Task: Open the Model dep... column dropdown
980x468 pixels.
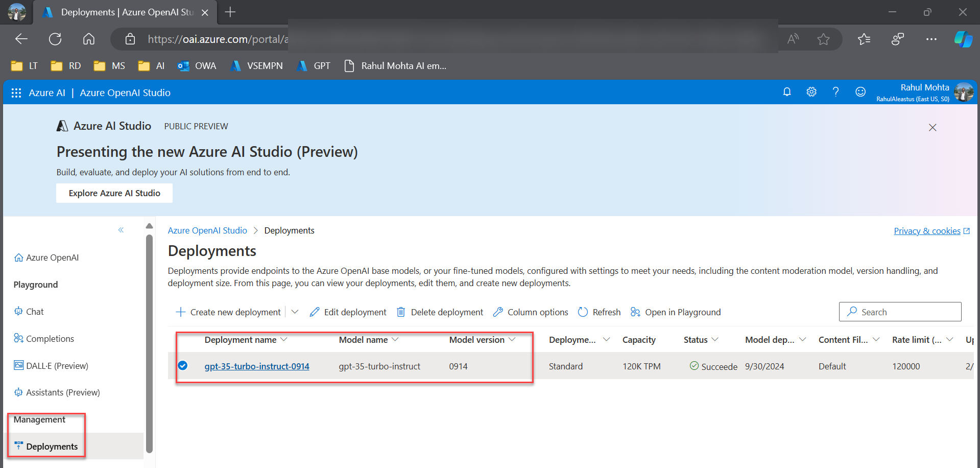Action: [802, 339]
